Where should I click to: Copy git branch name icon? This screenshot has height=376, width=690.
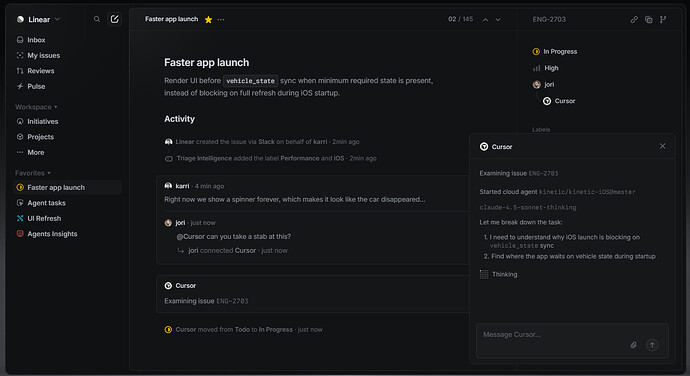pyautogui.click(x=663, y=19)
